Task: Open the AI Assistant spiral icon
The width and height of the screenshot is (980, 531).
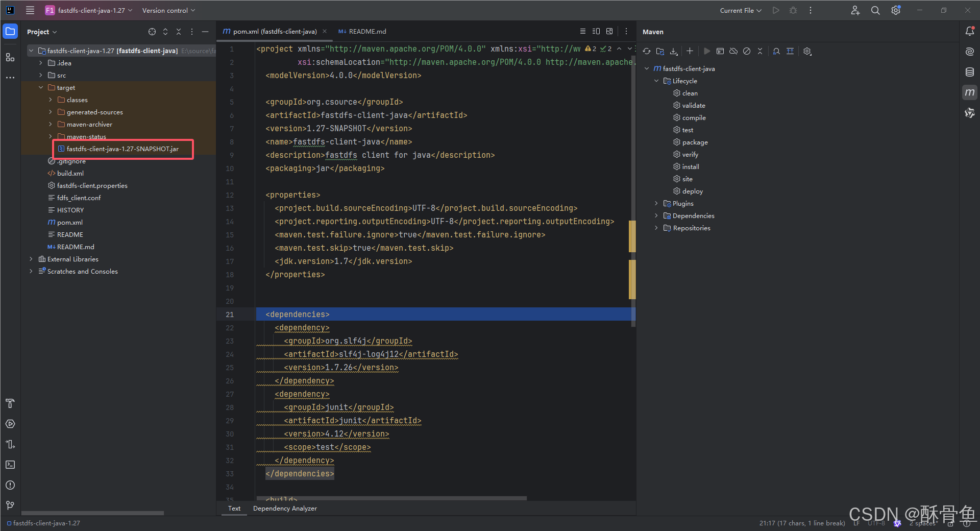Action: click(970, 52)
